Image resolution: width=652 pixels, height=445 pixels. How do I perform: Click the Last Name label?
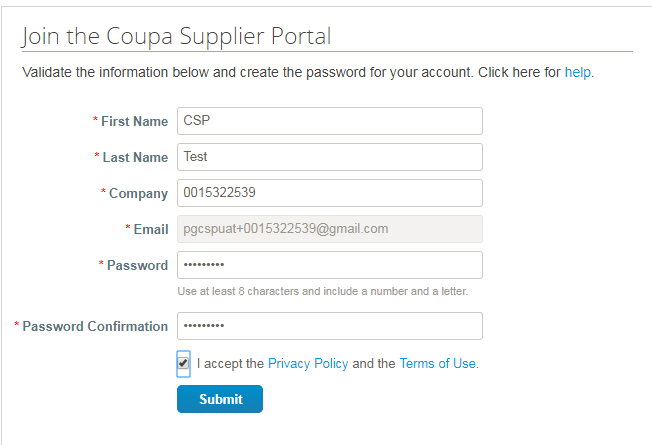click(135, 158)
